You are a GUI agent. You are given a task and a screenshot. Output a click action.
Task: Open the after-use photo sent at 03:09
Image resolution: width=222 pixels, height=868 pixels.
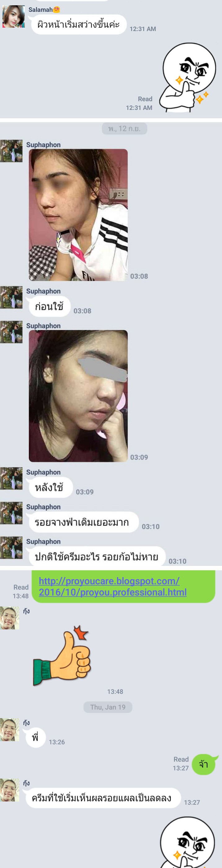[78, 396]
